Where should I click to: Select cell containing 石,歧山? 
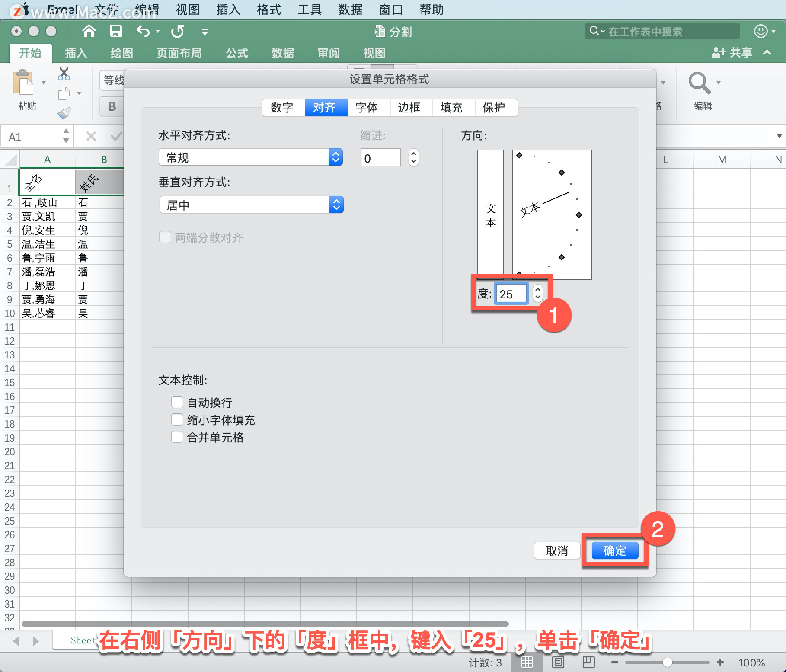tap(48, 202)
